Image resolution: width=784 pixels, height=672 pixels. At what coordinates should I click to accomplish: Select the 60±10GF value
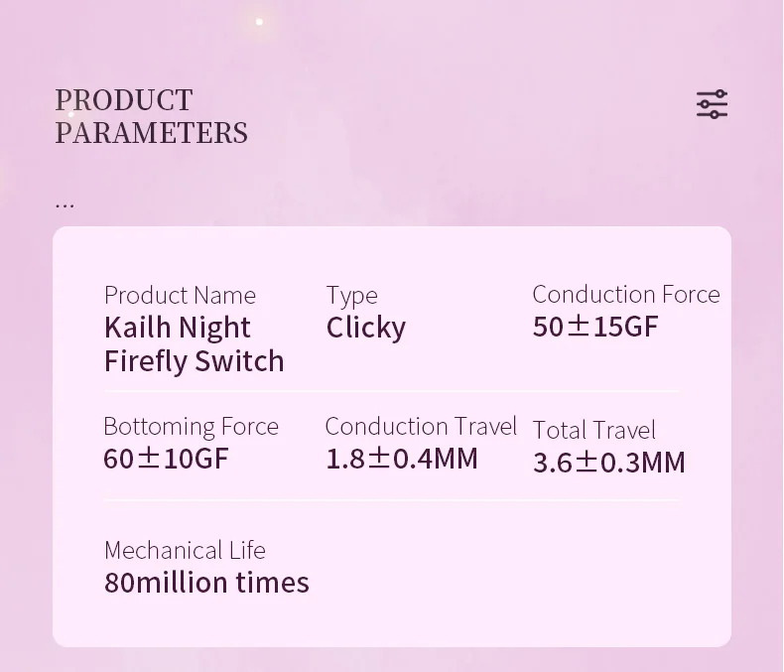[166, 459]
